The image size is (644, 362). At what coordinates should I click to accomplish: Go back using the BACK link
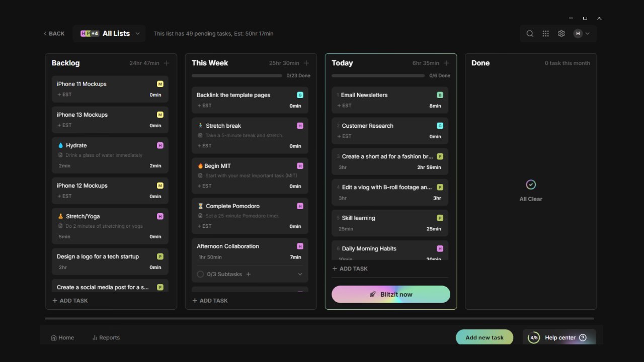(x=54, y=34)
